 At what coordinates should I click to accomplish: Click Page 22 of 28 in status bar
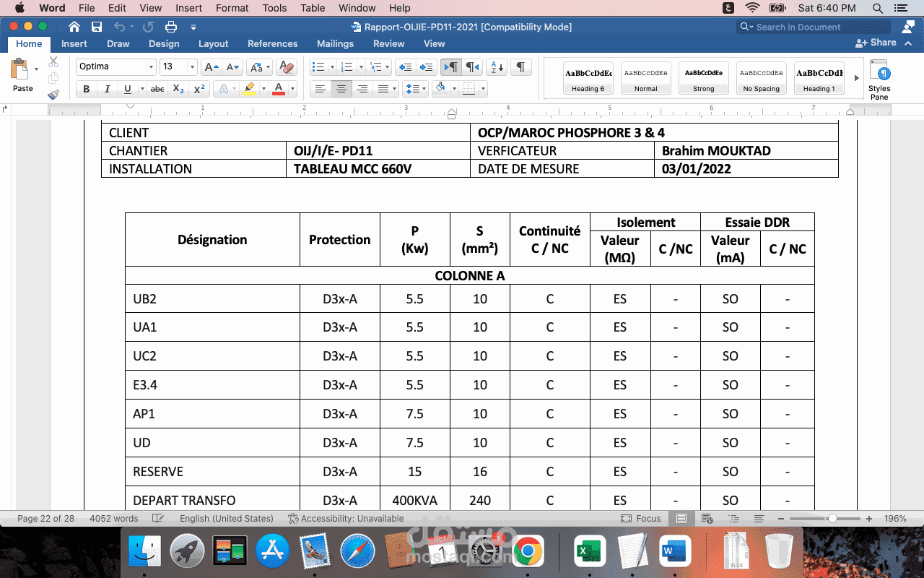coord(46,519)
